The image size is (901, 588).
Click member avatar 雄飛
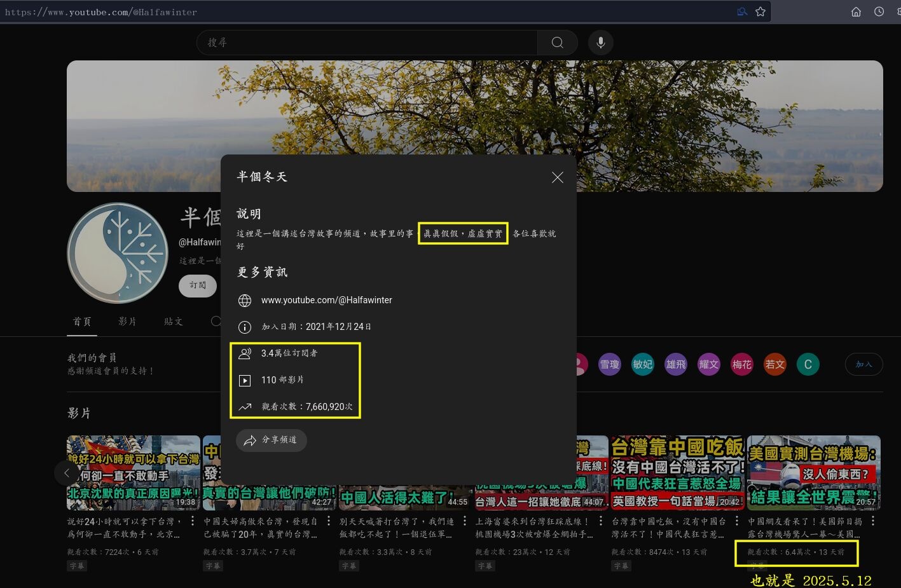[676, 364]
